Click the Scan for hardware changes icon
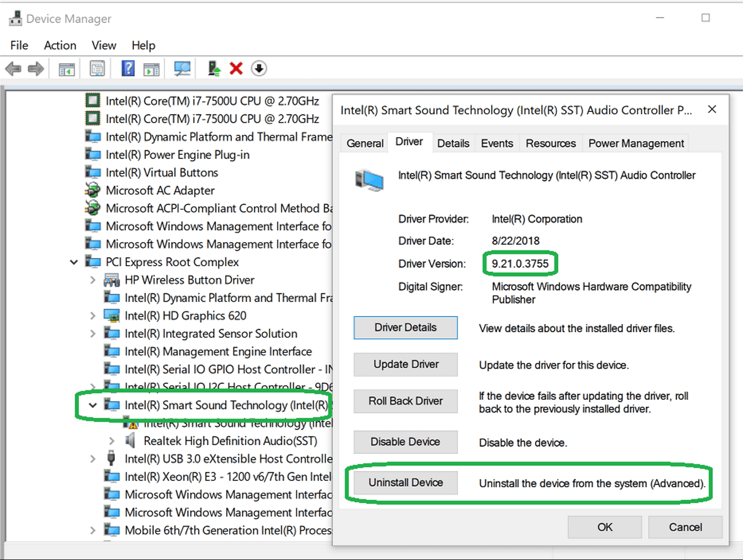The height and width of the screenshot is (560, 743). 182,68
